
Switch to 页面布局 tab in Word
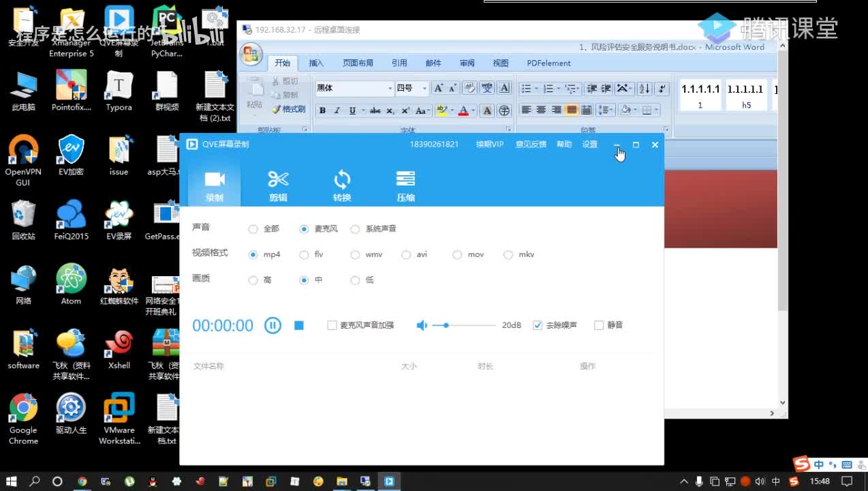pos(358,63)
